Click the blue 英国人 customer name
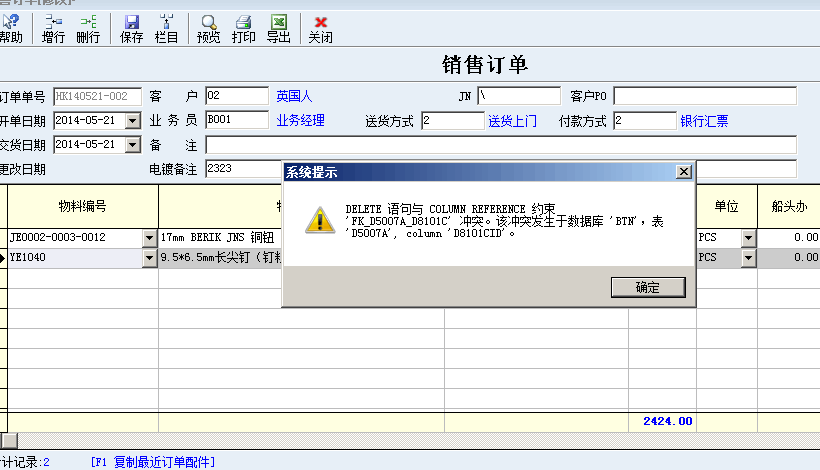820x470 pixels. click(x=294, y=96)
